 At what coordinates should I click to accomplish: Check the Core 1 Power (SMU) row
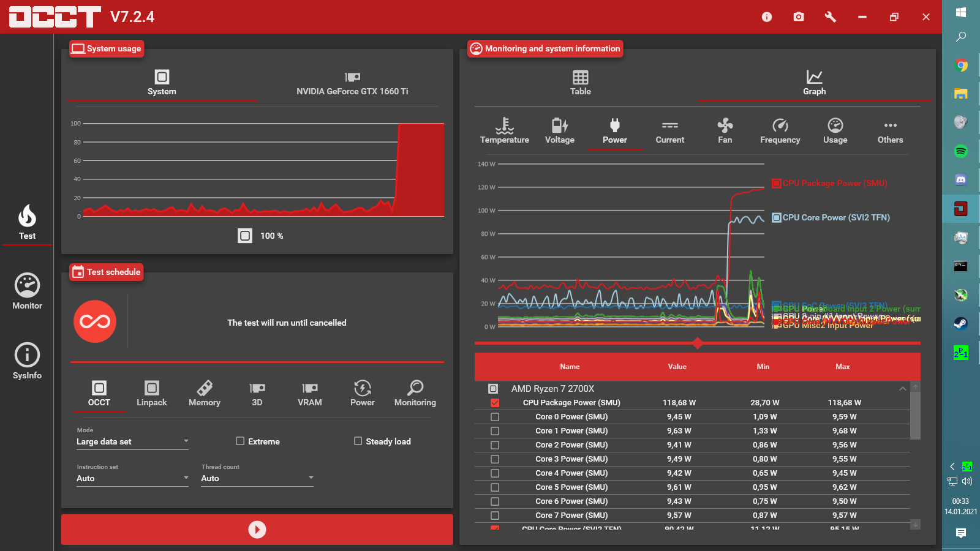click(x=495, y=431)
